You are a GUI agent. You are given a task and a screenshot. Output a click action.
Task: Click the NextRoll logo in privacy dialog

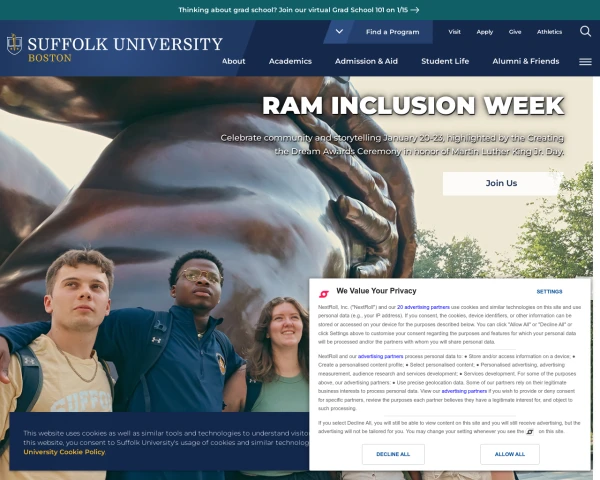click(x=324, y=294)
